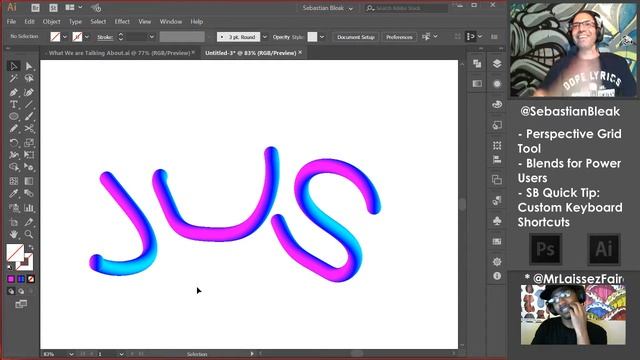Choose the Paintbrush tool
This screenshot has height=360, width=640.
pos(29,116)
